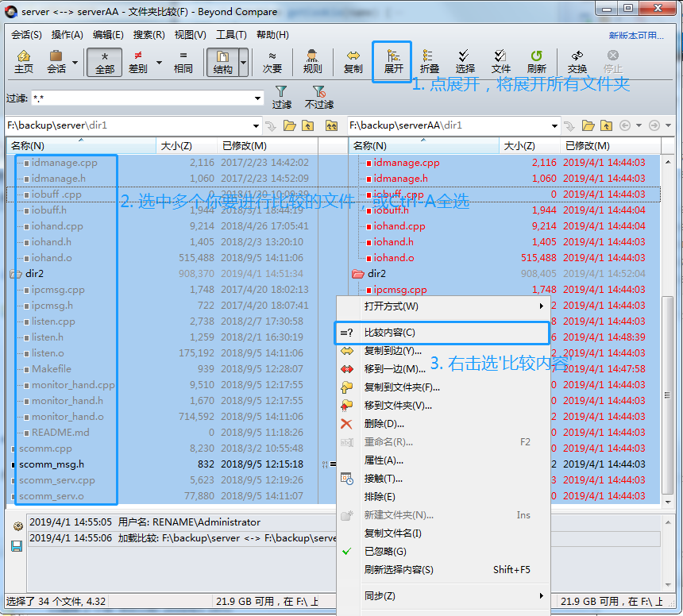Expand right path F:\backup\serverAA\dir1 dropdown
Image resolution: width=683 pixels, height=616 pixels.
[x=554, y=125]
